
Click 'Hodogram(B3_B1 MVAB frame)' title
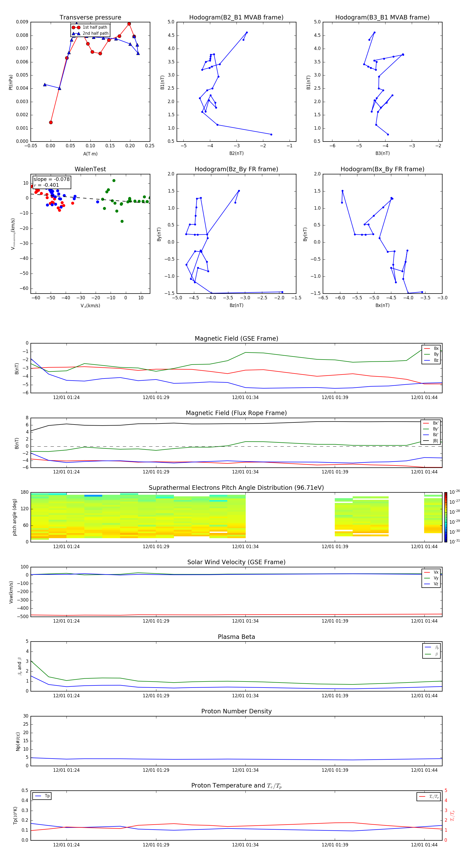[x=382, y=18]
